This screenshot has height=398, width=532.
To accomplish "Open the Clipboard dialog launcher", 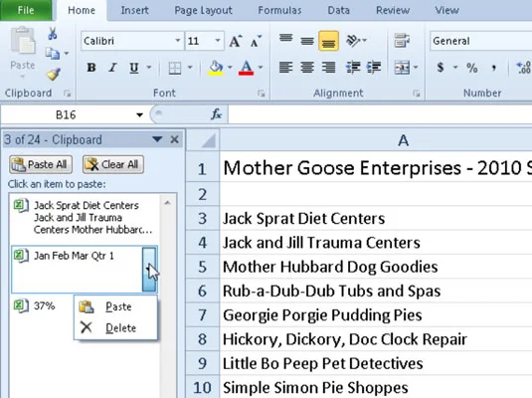I will pyautogui.click(x=68, y=93).
